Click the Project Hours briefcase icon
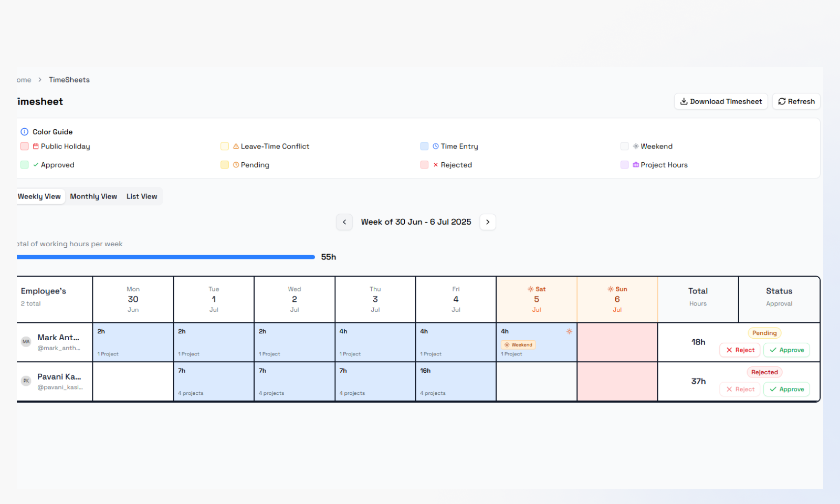Screen dimensions: 840x504 click(636, 165)
